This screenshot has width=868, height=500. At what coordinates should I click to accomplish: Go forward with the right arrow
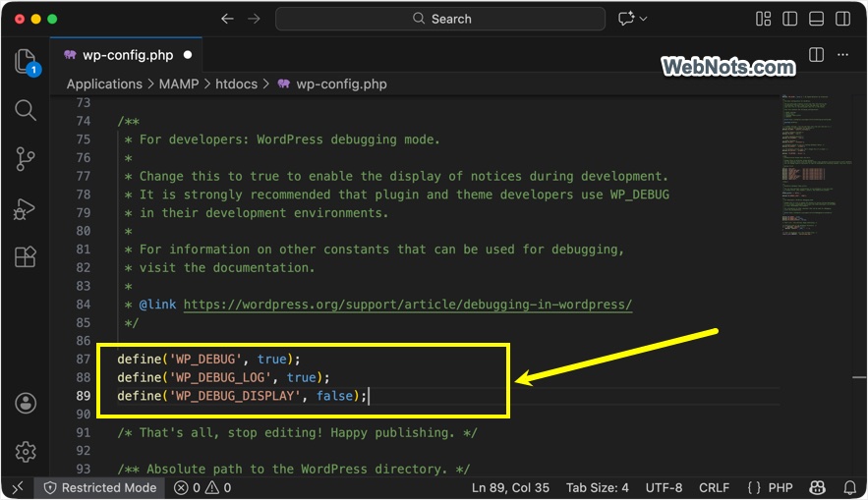[x=254, y=19]
